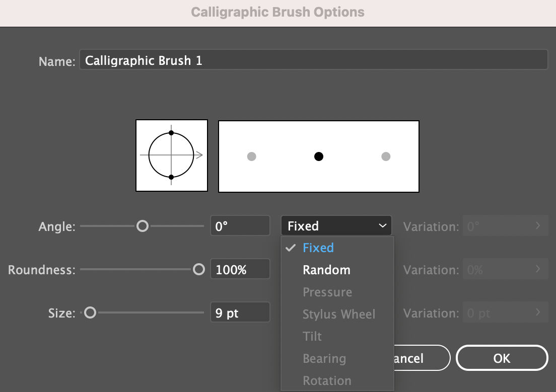The image size is (556, 392).
Task: Click the brush tip angle preview thumbnail
Action: [x=171, y=155]
